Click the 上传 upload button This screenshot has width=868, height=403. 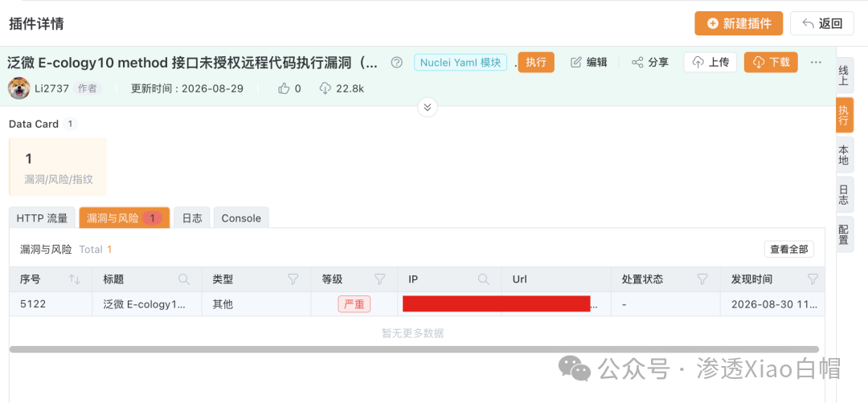coord(710,62)
